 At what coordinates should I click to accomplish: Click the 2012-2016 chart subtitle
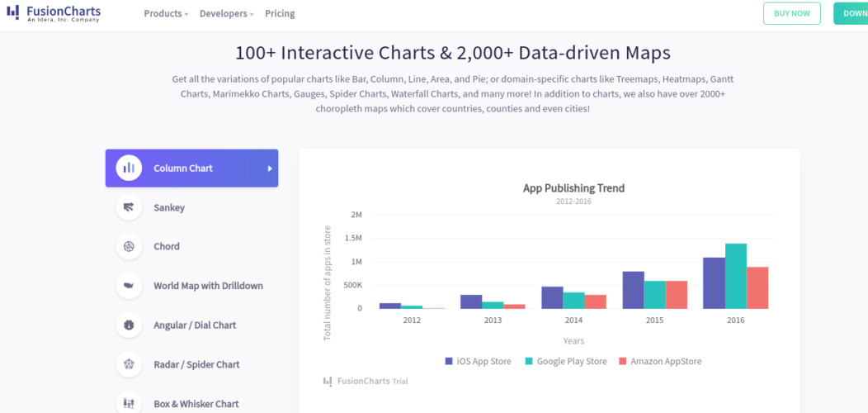573,202
